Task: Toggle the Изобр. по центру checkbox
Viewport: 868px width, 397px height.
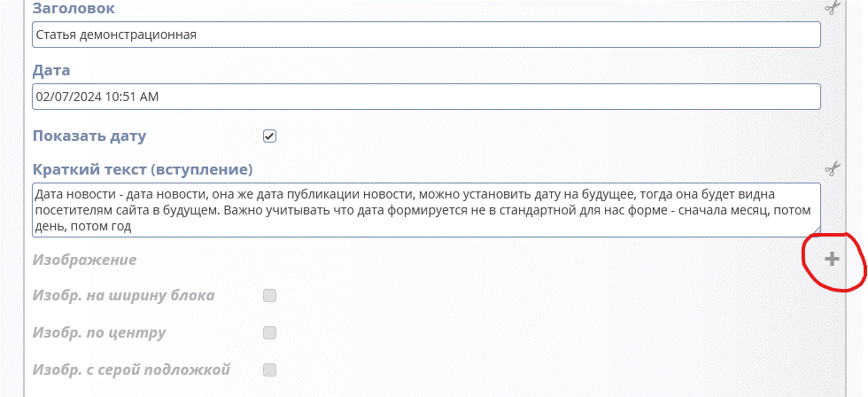Action: 270,332
